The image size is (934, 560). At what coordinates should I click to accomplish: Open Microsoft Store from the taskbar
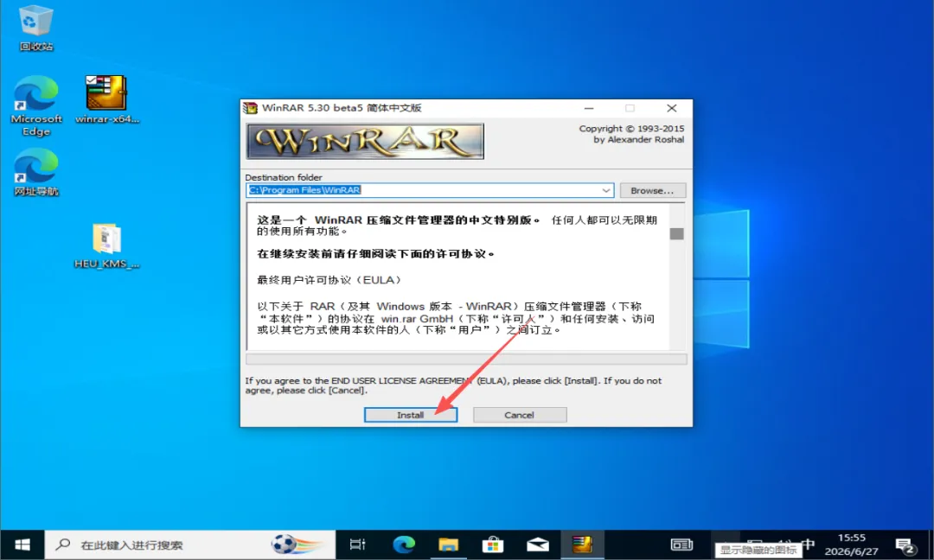coord(493,544)
